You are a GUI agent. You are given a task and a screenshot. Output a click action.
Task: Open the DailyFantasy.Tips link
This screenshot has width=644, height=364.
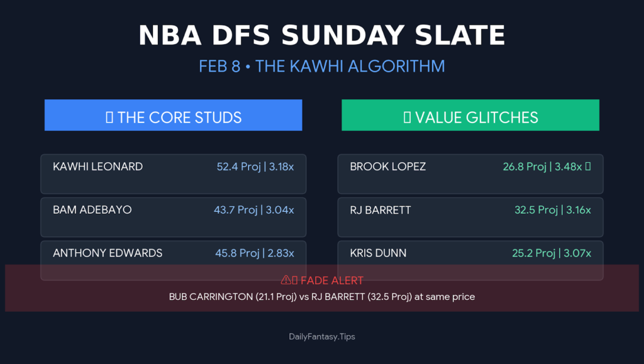pos(322,336)
